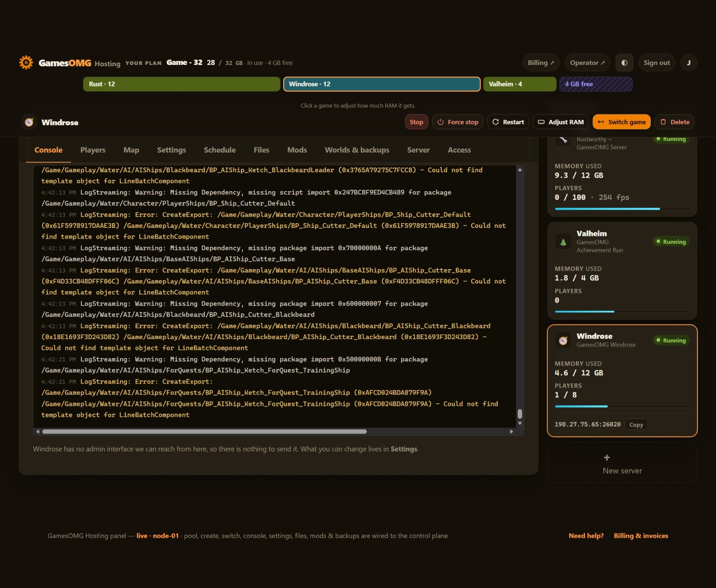716x588 pixels.
Task: Click the console horizontal scrollbar thumb
Action: click(205, 432)
